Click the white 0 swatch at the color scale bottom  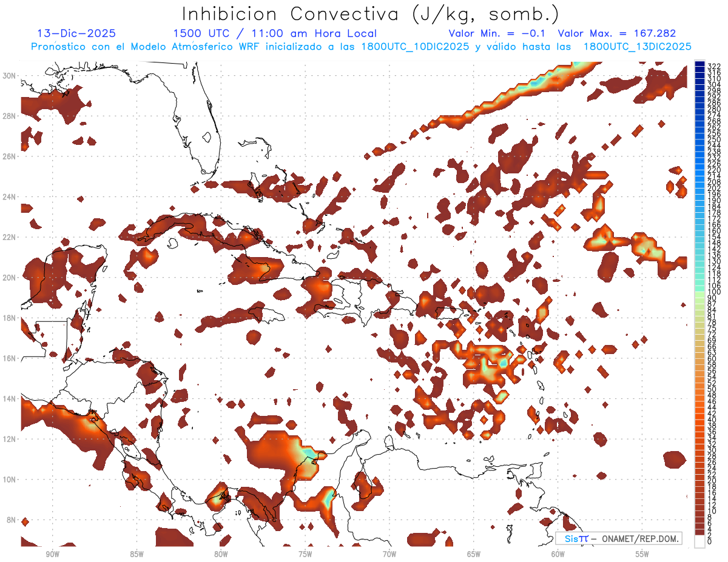pos(700,540)
